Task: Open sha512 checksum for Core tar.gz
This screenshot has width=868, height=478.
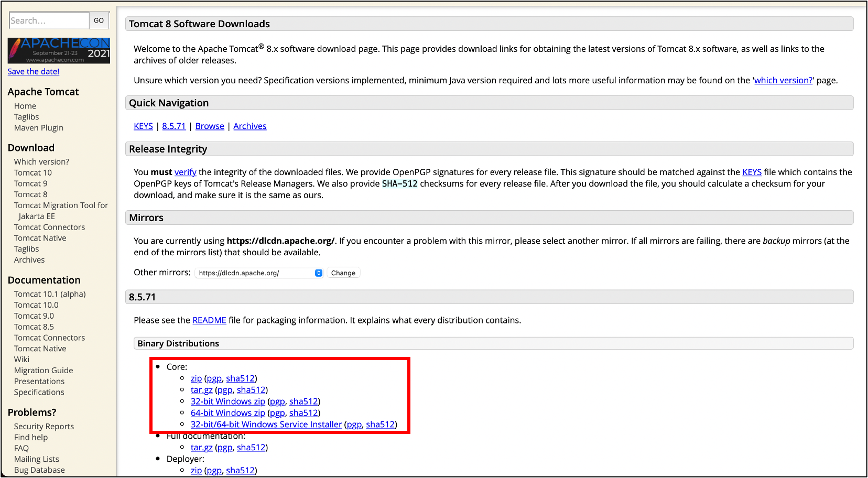Action: click(x=251, y=390)
